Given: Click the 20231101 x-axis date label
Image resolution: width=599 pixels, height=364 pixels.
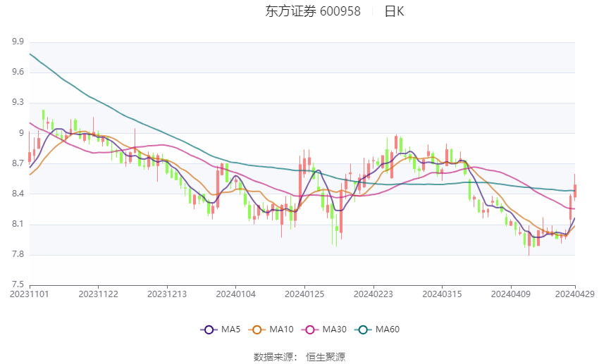Looking at the screenshot, I should pos(30,294).
